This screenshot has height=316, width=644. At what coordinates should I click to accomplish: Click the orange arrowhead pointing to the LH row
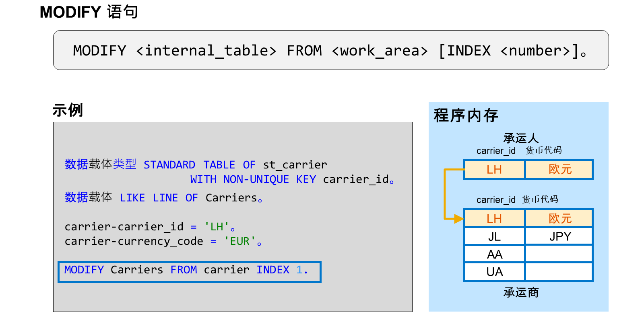click(x=459, y=219)
